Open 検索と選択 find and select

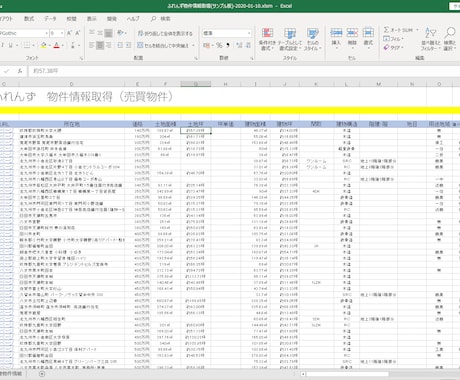[450, 39]
